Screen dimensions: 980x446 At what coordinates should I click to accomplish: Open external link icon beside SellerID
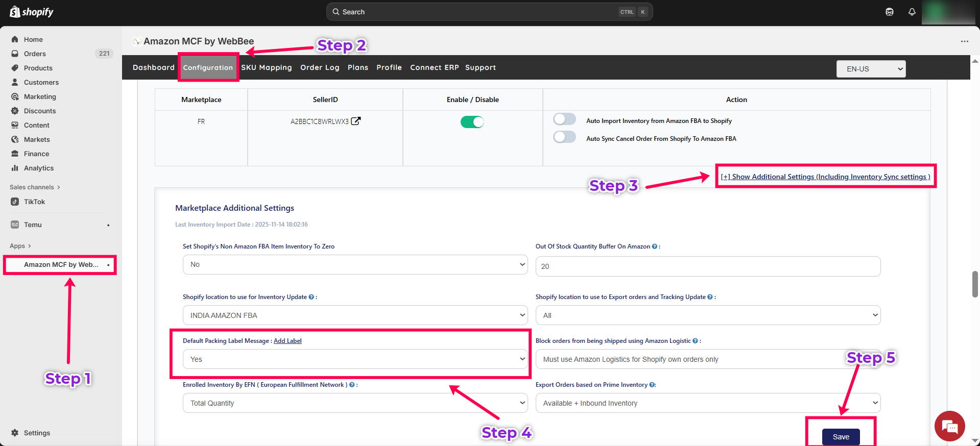[356, 121]
